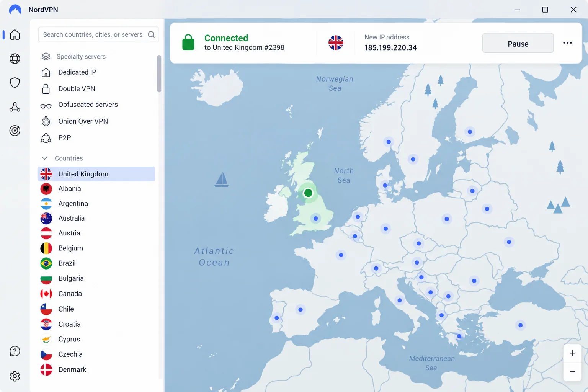Connect to Czechia

coord(96,354)
